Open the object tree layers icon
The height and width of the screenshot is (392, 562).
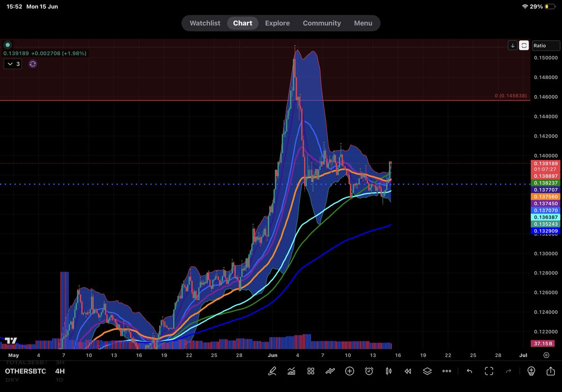tap(427, 371)
